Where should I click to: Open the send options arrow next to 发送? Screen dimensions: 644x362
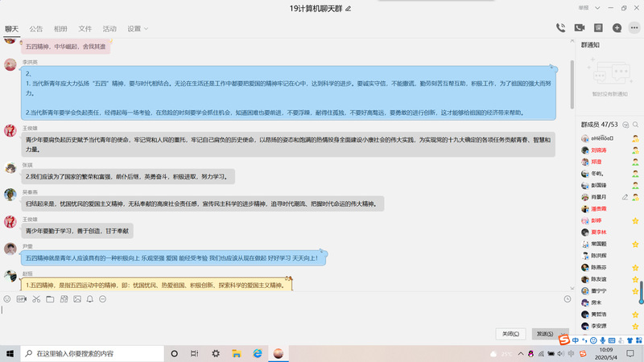click(562, 334)
